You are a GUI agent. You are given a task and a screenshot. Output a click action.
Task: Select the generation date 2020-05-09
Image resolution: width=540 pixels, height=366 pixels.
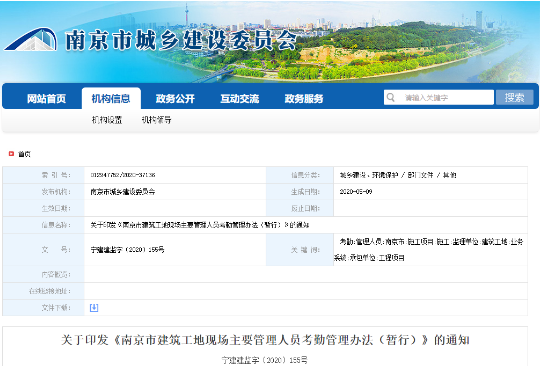tap(356, 191)
